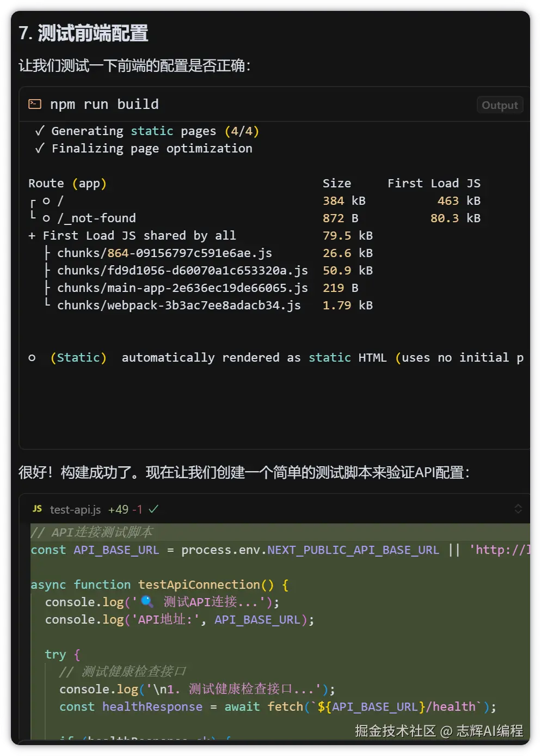Image resolution: width=541 pixels, height=756 pixels.
Task: Click the chunks/main-app-2e636ec19de66065.js entry
Action: (x=182, y=288)
